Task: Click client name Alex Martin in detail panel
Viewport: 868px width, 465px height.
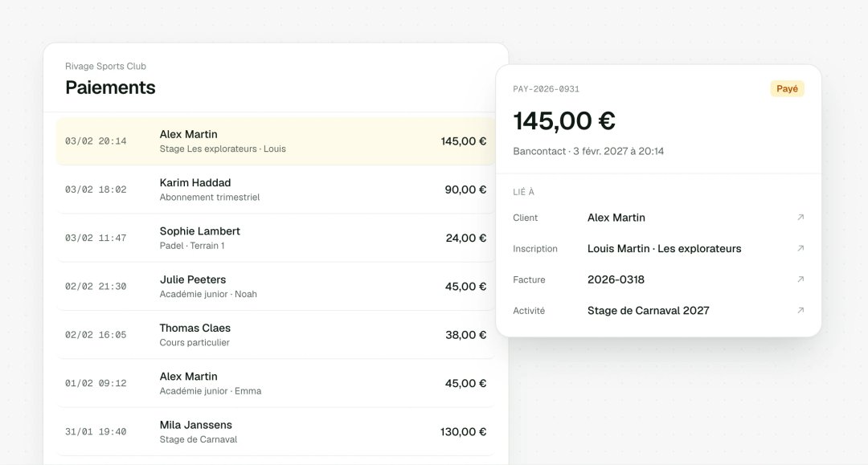Action: click(616, 218)
